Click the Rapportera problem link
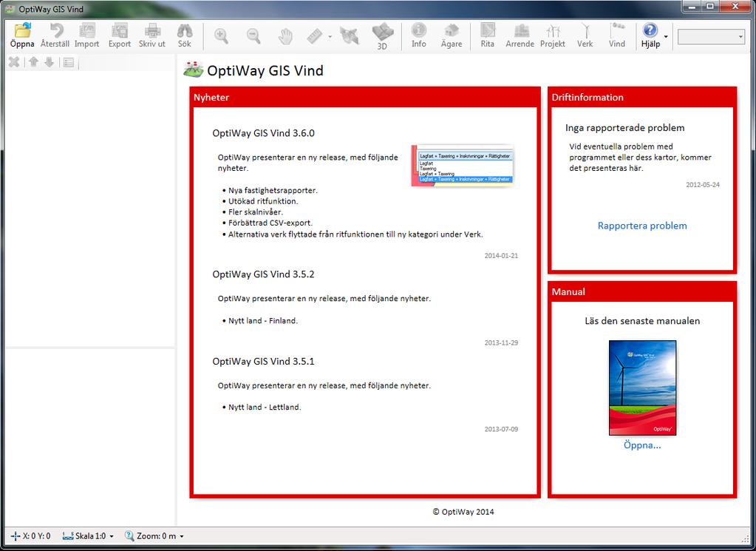This screenshot has height=551, width=756. [x=642, y=226]
